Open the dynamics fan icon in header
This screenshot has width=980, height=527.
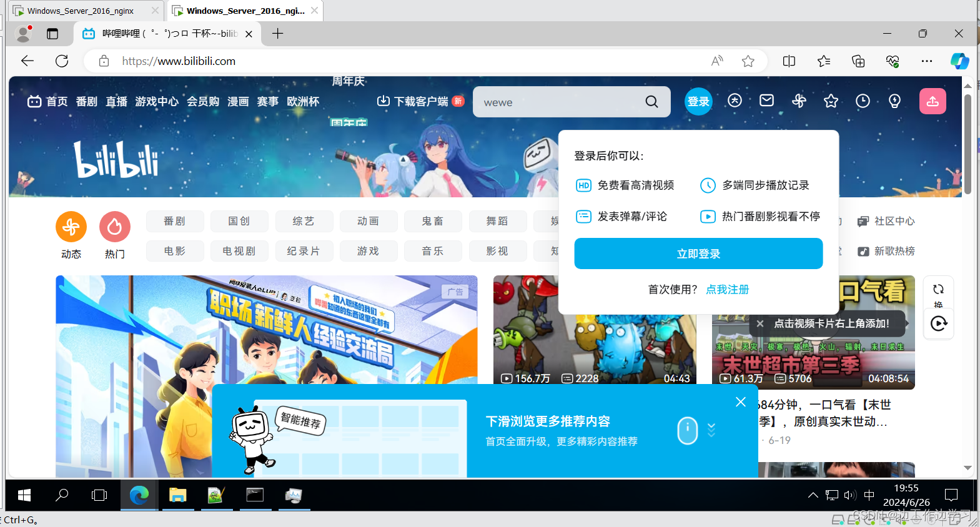coord(799,101)
